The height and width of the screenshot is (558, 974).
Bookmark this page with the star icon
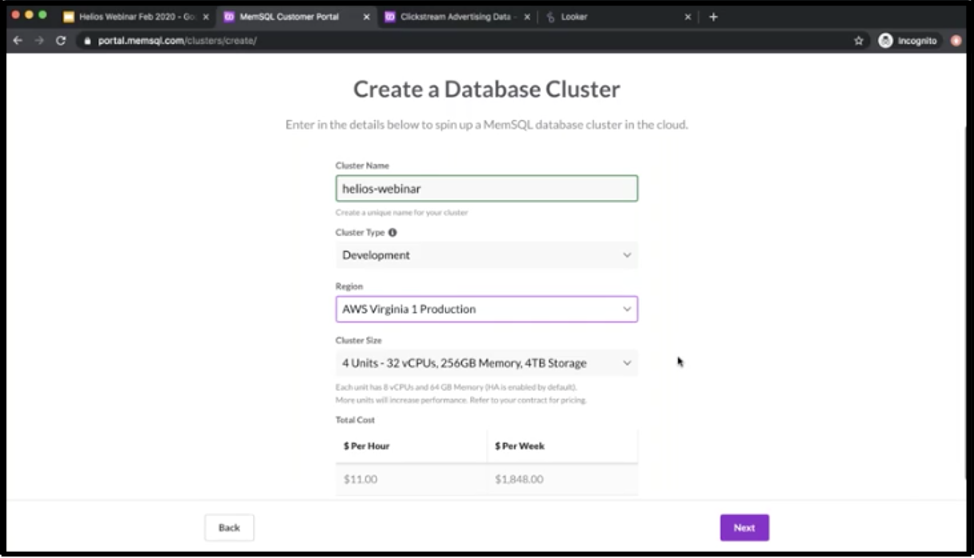858,40
